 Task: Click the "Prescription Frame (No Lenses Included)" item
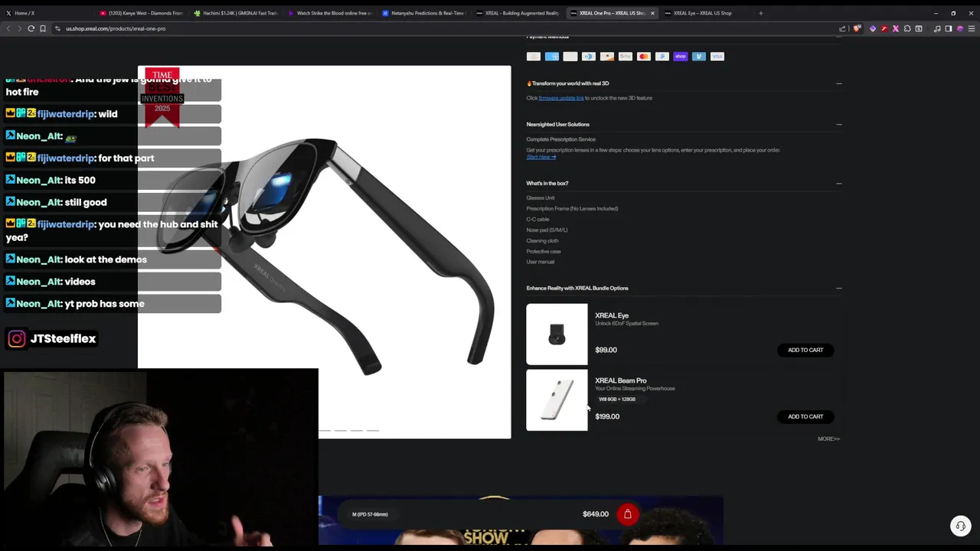click(572, 208)
